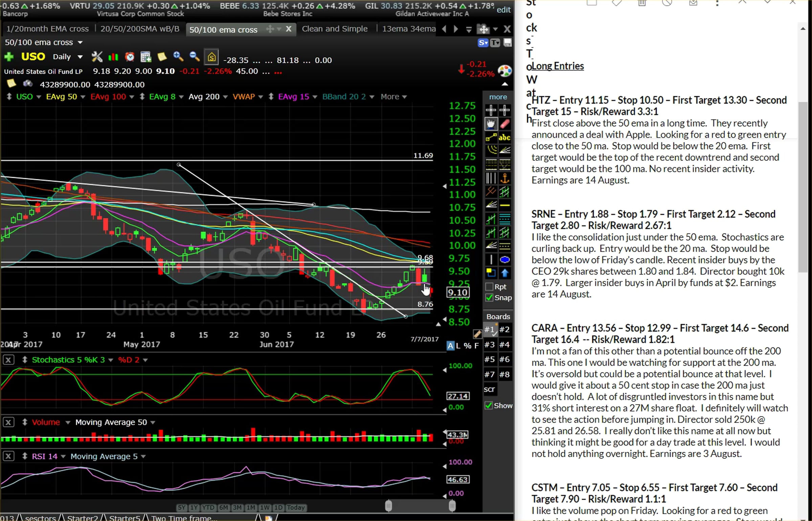Open the More indicators dropdown
The image size is (812, 521).
393,97
